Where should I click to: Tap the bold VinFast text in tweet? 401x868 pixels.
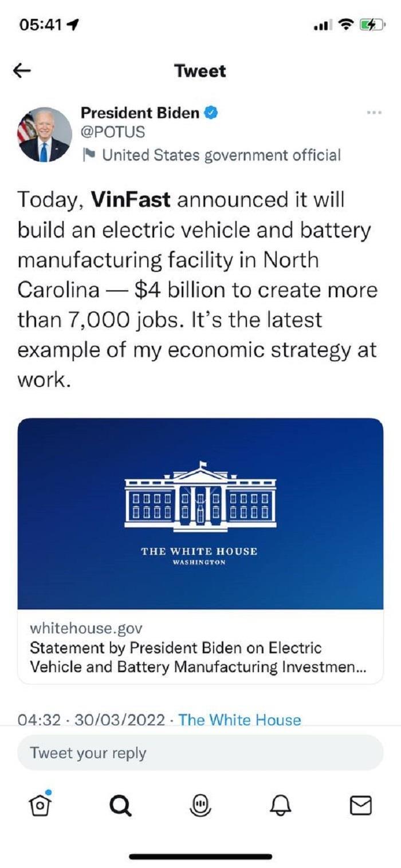(131, 200)
